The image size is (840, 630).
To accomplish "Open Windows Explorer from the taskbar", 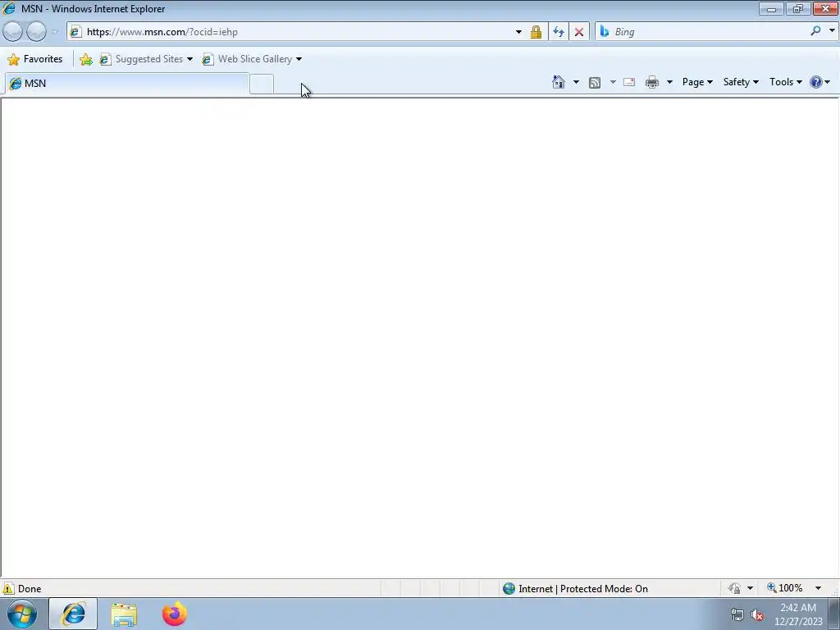I will (x=124, y=614).
